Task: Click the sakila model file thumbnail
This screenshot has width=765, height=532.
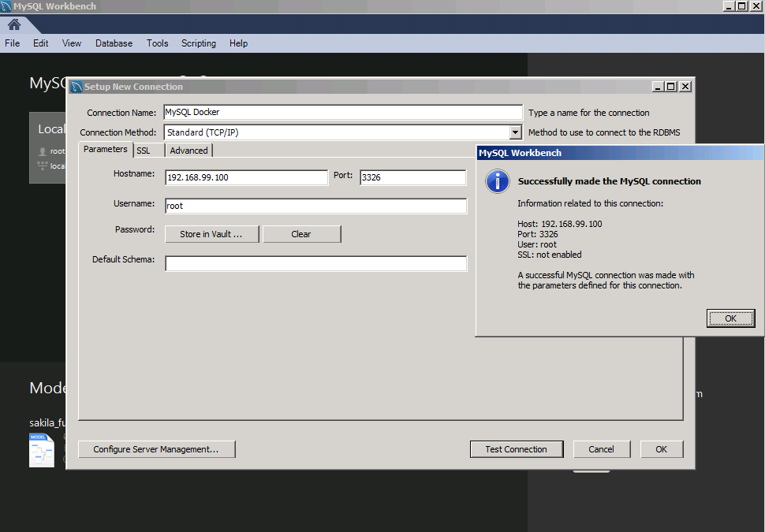Action: [42, 450]
